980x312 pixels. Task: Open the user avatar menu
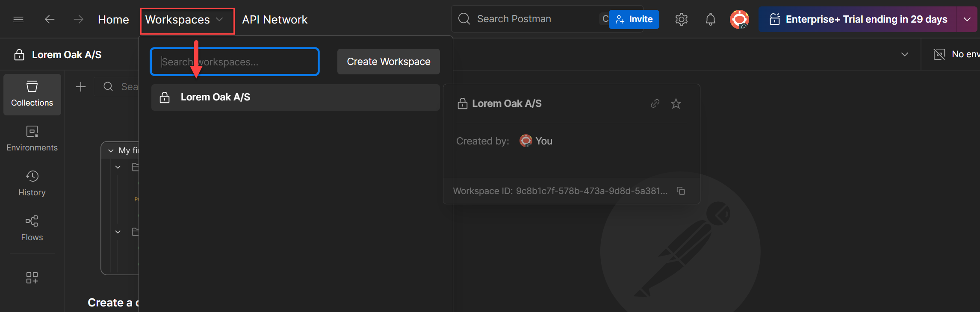[x=739, y=19]
